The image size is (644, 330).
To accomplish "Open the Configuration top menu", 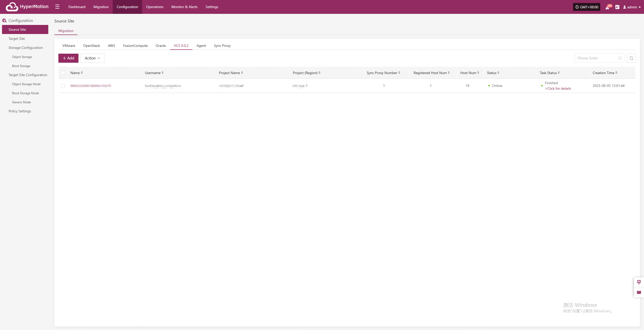I will (x=127, y=7).
